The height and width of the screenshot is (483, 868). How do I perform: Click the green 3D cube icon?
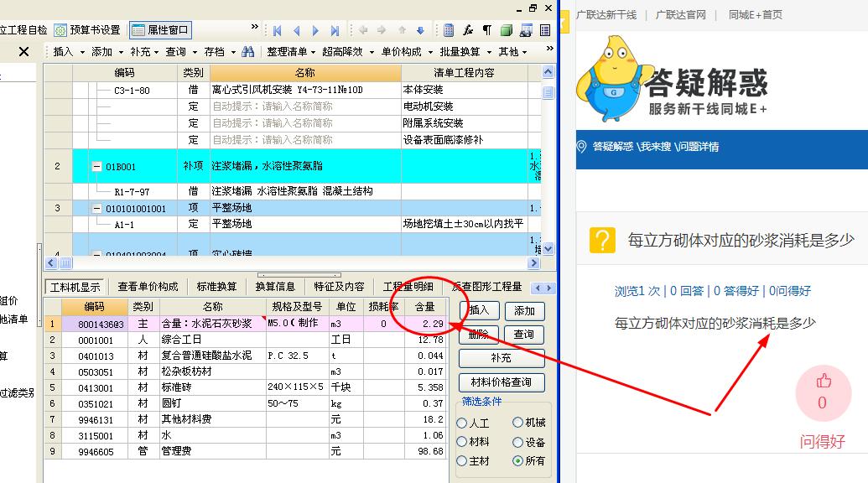pos(506,30)
